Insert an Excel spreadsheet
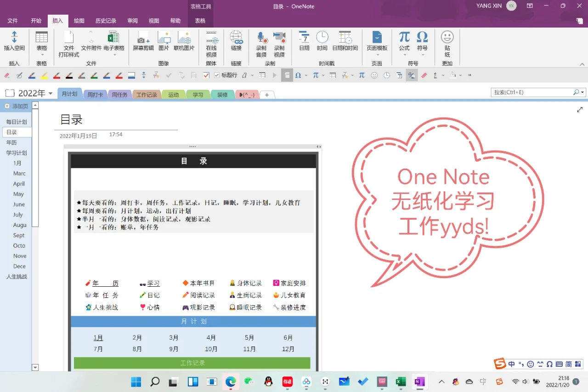The image size is (588, 392). [113, 44]
